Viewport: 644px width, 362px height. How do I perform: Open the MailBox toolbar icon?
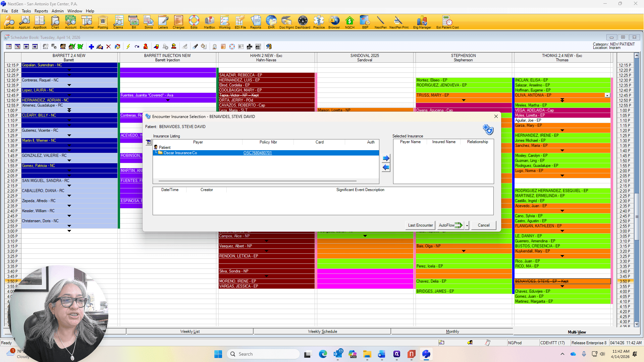(209, 22)
